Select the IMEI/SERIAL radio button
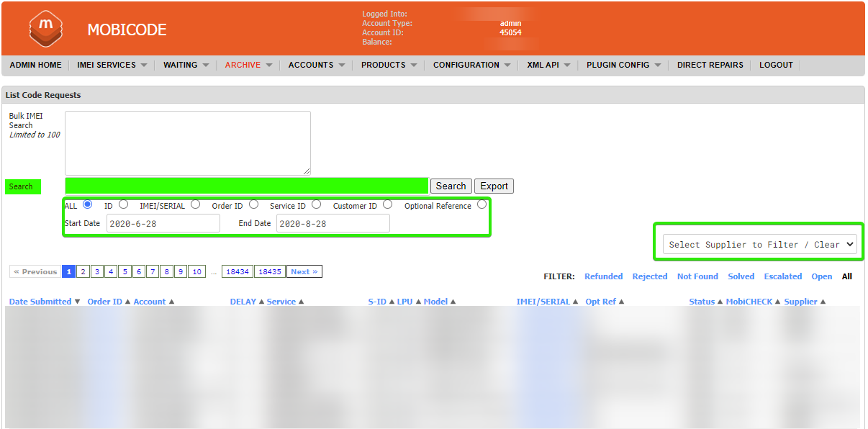 tap(195, 204)
